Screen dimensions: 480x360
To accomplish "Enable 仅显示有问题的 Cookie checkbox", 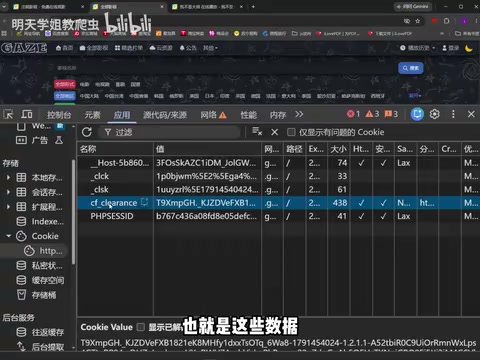I will coord(291,132).
